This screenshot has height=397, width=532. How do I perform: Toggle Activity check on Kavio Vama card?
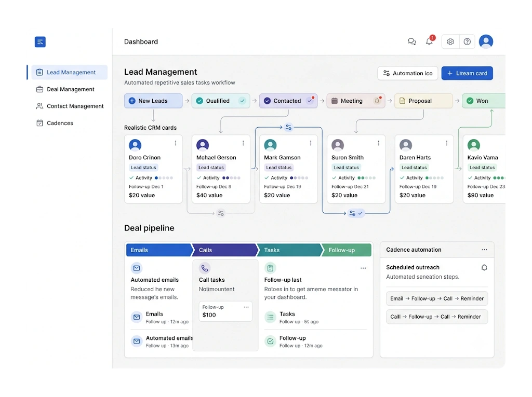[470, 177]
